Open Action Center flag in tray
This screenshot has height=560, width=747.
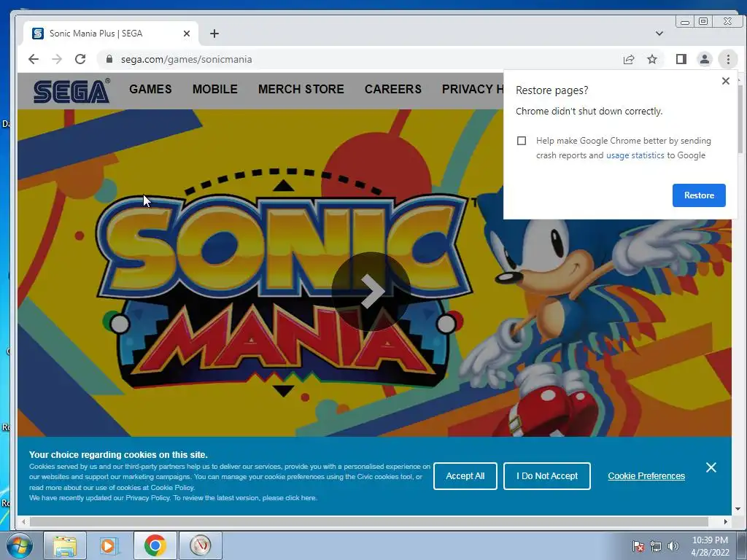tap(638, 546)
